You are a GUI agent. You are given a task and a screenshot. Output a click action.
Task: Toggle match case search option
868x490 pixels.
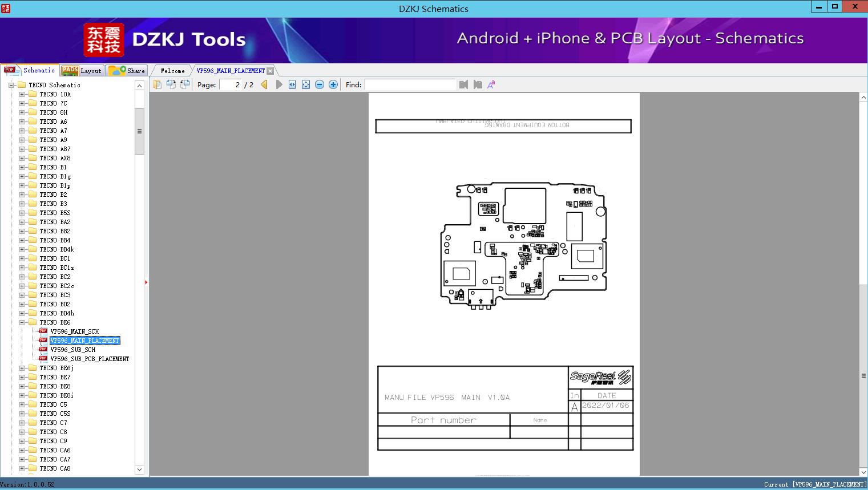coord(491,84)
